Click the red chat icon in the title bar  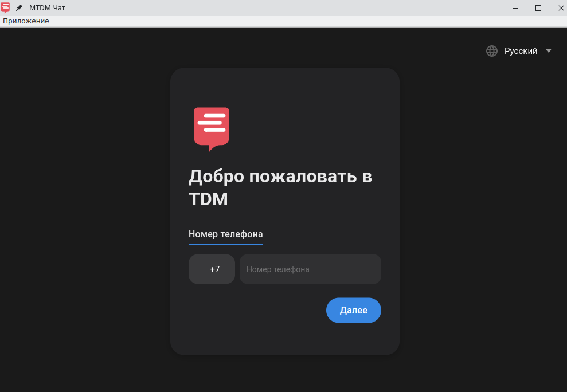tap(5, 7)
